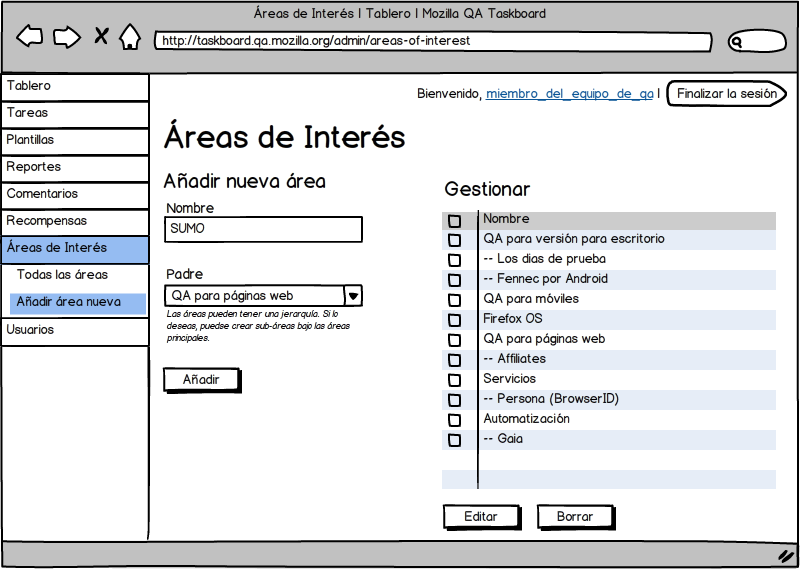
Task: Click the browser search box magnifier
Action: (736, 42)
